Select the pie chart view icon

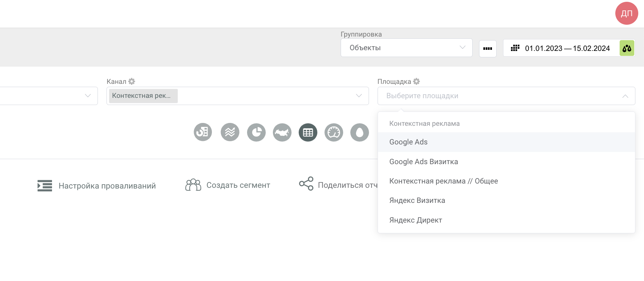[x=256, y=132]
